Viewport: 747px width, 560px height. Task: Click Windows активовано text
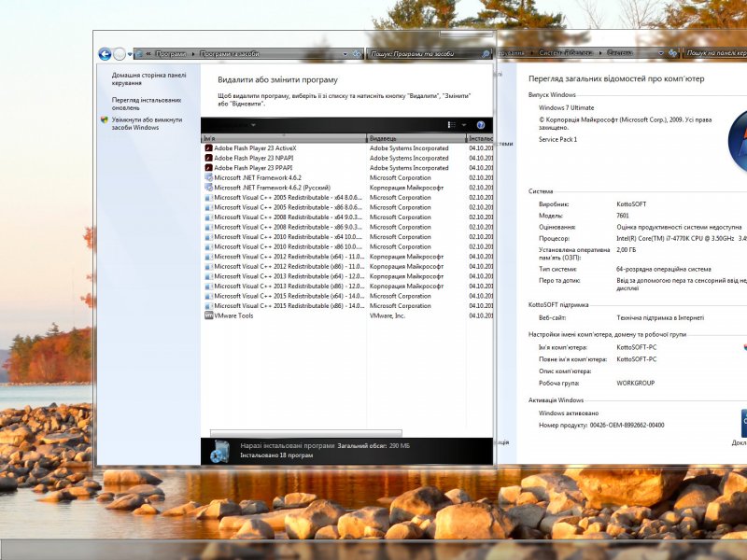[x=569, y=413]
